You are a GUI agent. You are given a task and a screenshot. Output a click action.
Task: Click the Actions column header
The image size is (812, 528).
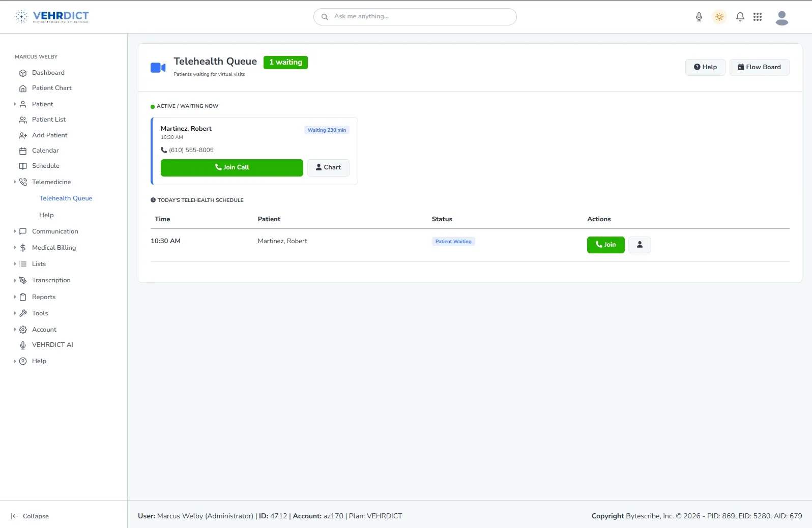(x=599, y=219)
